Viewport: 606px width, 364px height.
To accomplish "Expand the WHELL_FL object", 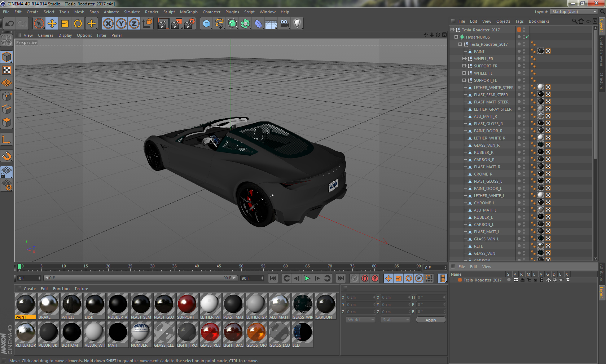I will coord(464,73).
